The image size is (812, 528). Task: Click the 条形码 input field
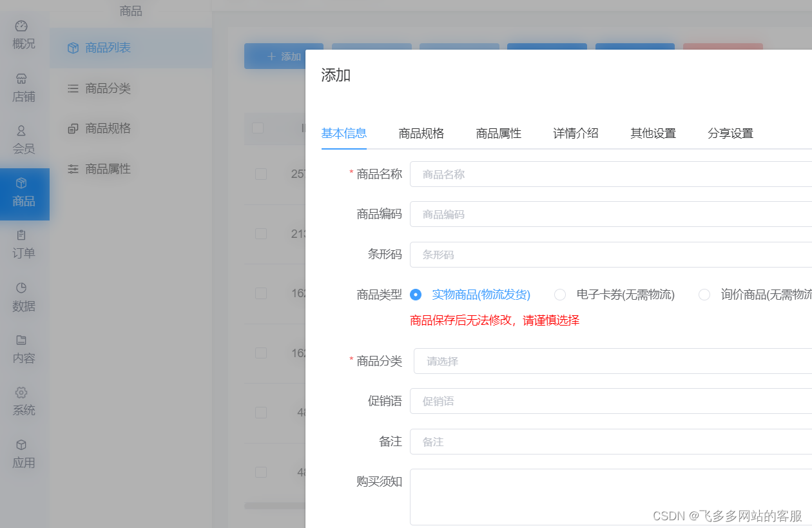tap(611, 255)
